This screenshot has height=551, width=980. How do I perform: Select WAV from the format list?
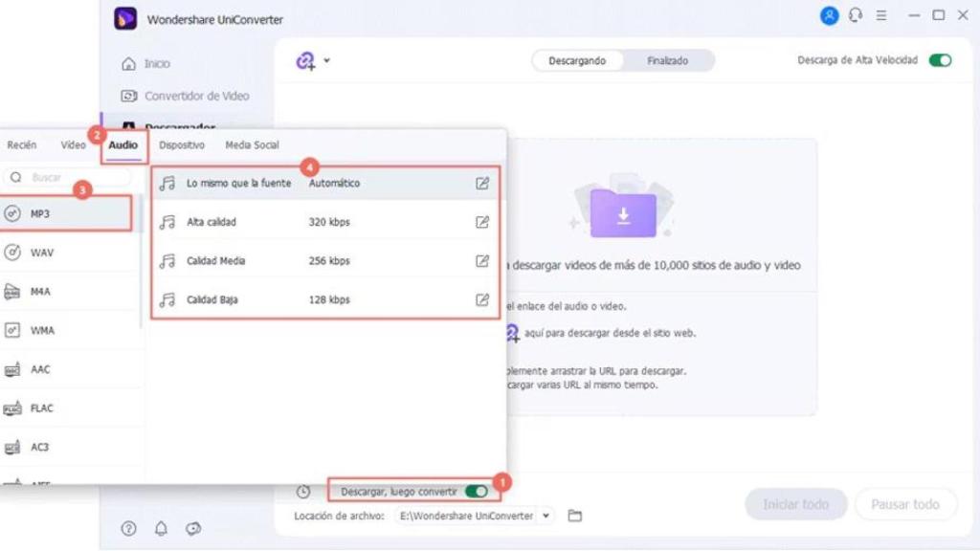41,253
